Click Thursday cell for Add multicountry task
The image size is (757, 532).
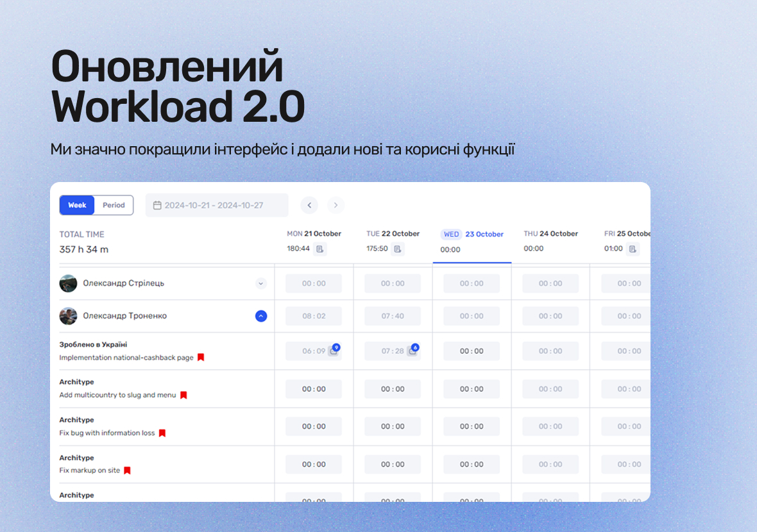pyautogui.click(x=550, y=389)
